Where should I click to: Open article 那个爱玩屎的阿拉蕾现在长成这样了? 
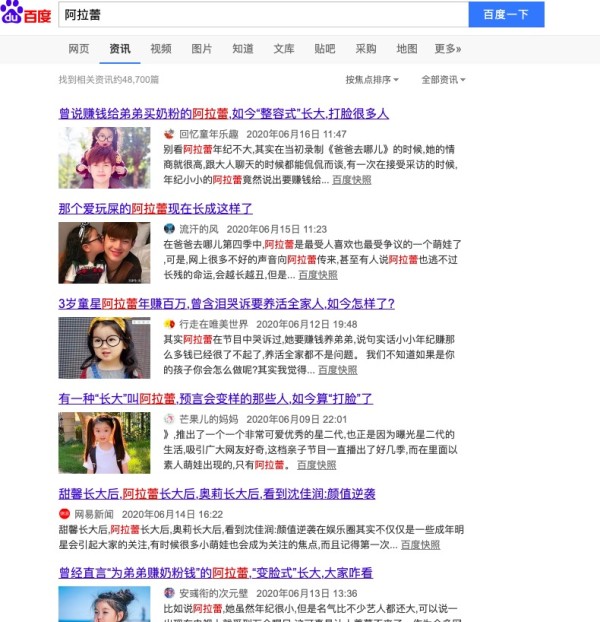coord(155,209)
